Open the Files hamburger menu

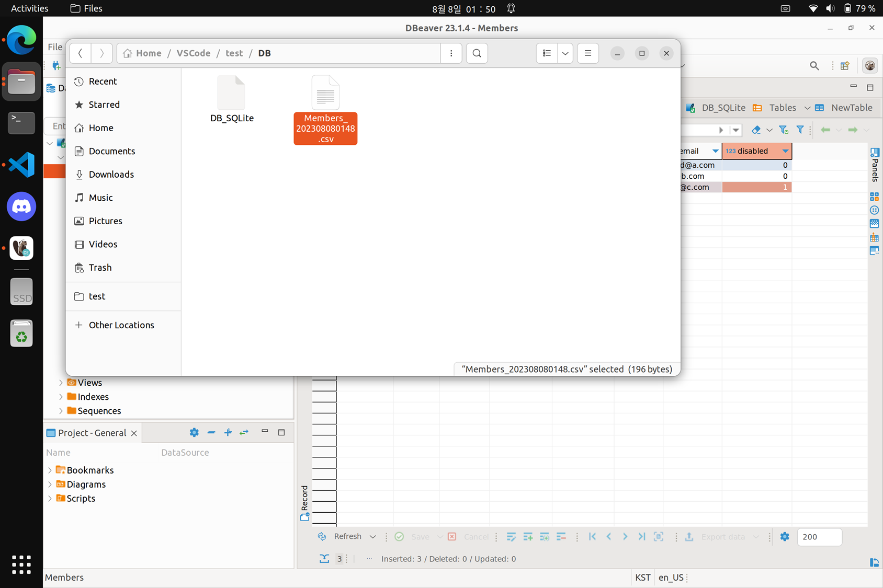point(587,53)
